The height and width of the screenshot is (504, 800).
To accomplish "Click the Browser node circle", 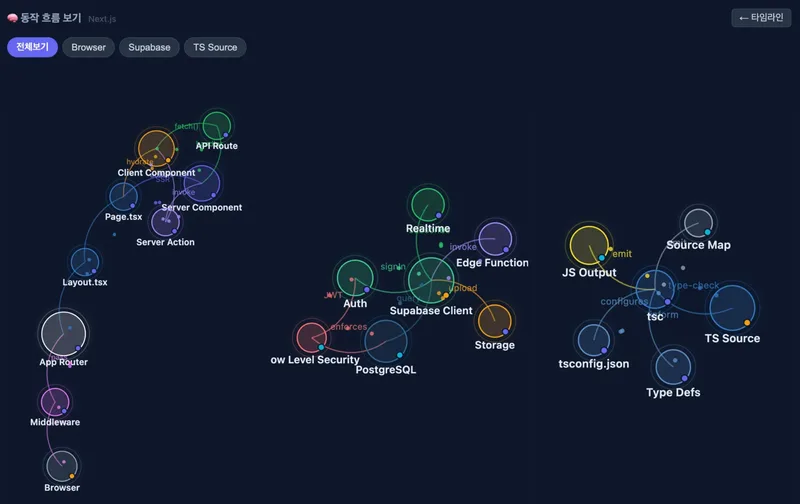I will (x=62, y=466).
